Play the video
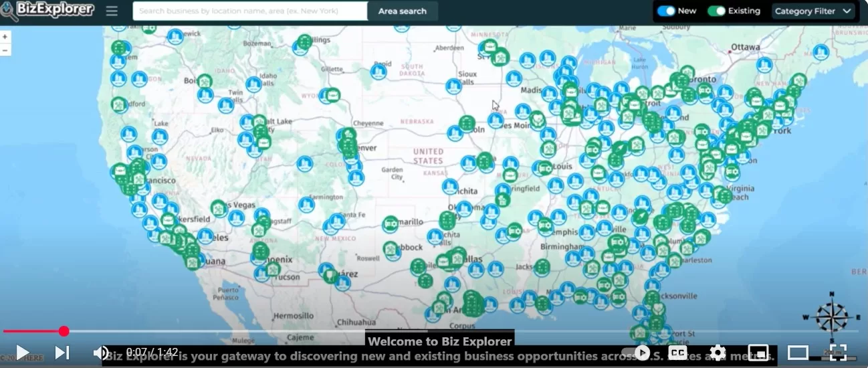This screenshot has height=368, width=868. click(22, 352)
